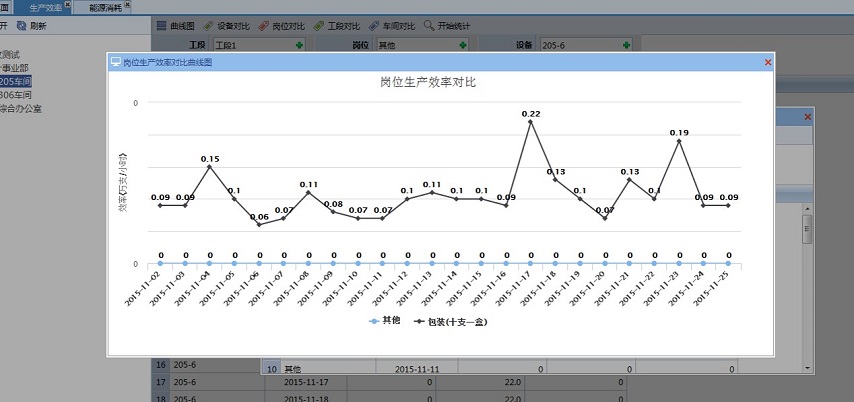854x402 pixels.
Task: Expand the 设备 dropdown showing 205-6
Action: tap(626, 45)
